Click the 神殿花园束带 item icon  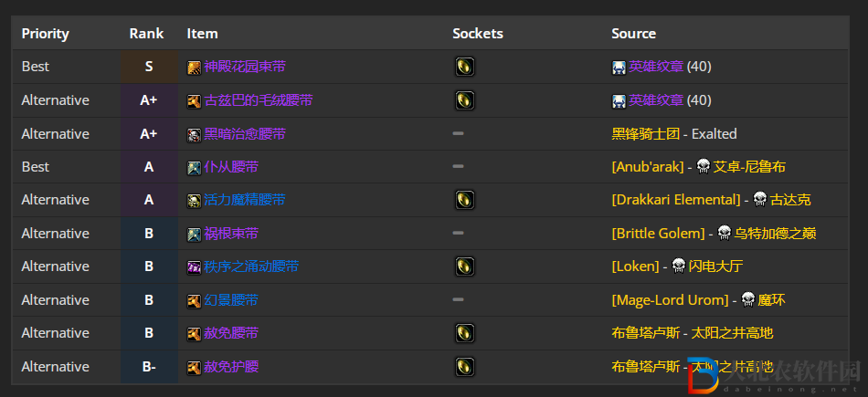tap(194, 68)
